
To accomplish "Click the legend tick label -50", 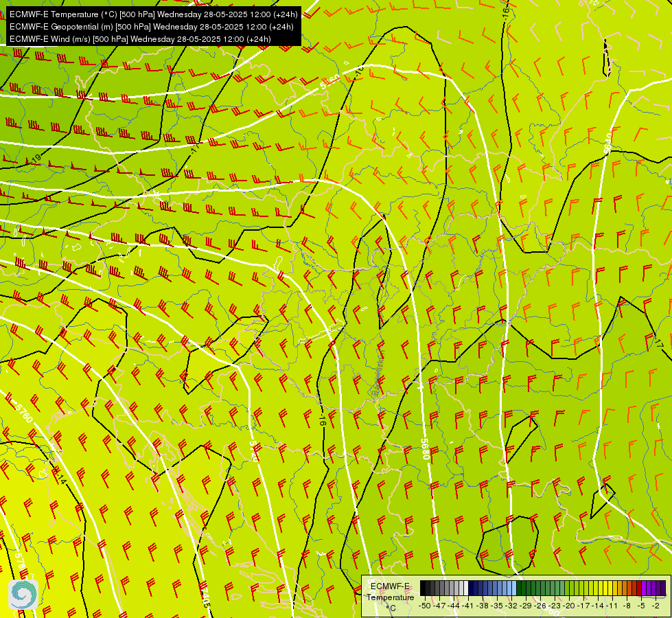I will point(425,606).
